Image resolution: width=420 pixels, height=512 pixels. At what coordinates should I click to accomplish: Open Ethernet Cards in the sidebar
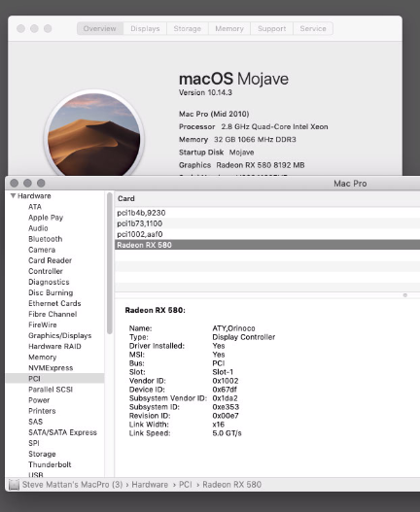pyautogui.click(x=54, y=303)
